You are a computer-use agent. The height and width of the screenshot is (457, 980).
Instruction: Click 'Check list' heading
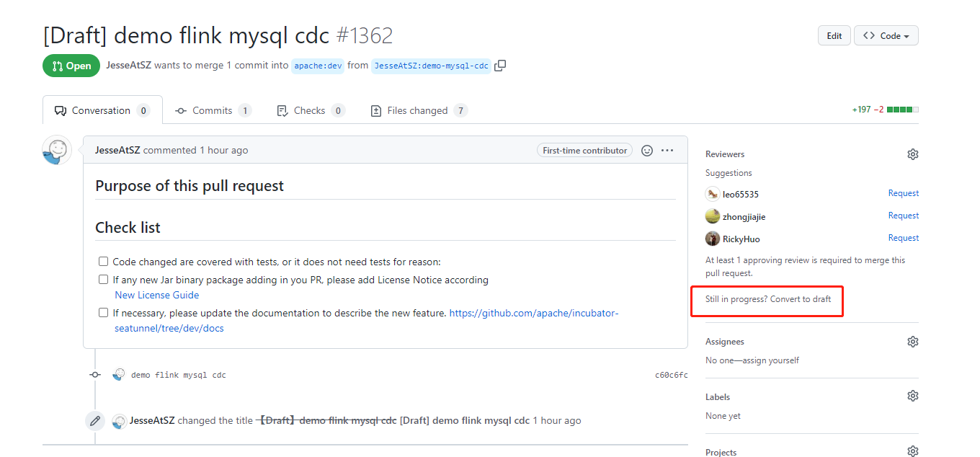tap(128, 228)
